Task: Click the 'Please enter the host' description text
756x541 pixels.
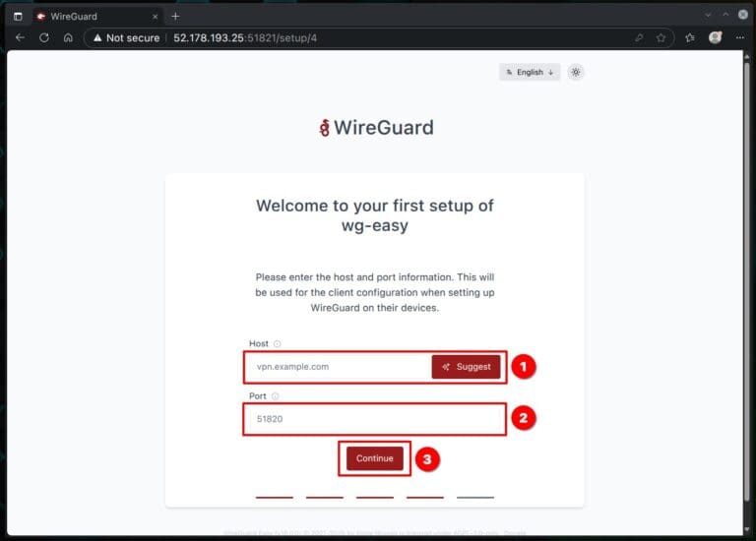Action: 375,292
